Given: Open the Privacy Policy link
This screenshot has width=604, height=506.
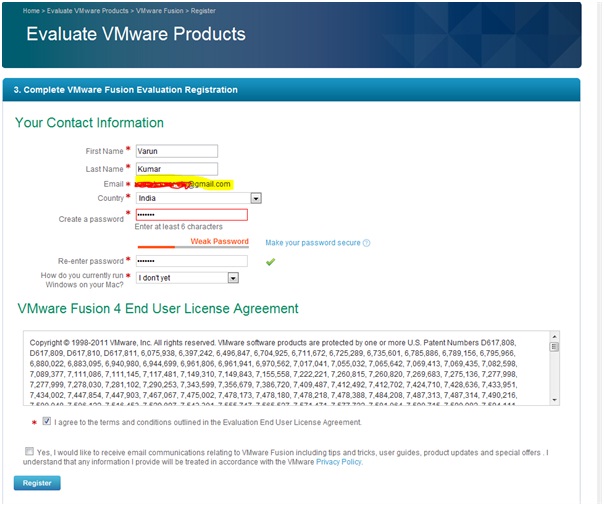Looking at the screenshot, I should (339, 462).
